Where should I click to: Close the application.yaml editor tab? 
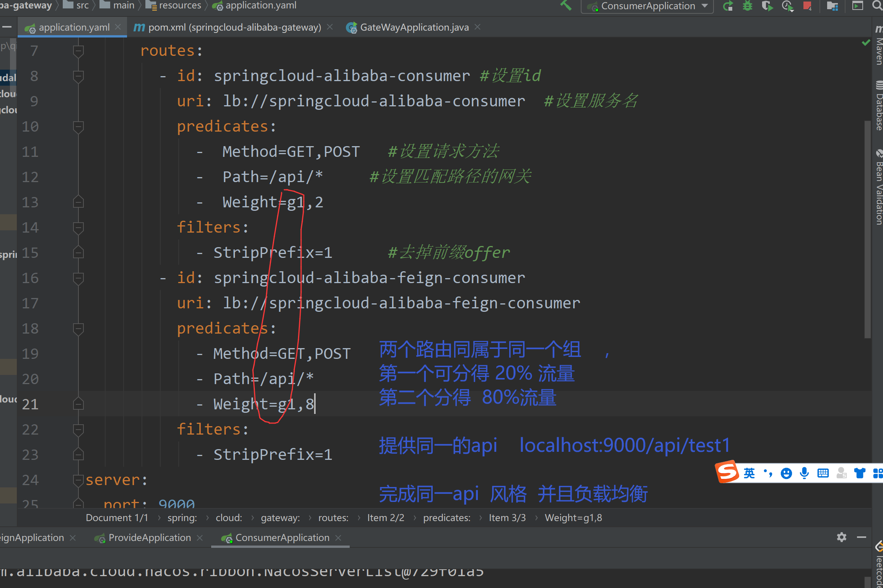(x=118, y=27)
